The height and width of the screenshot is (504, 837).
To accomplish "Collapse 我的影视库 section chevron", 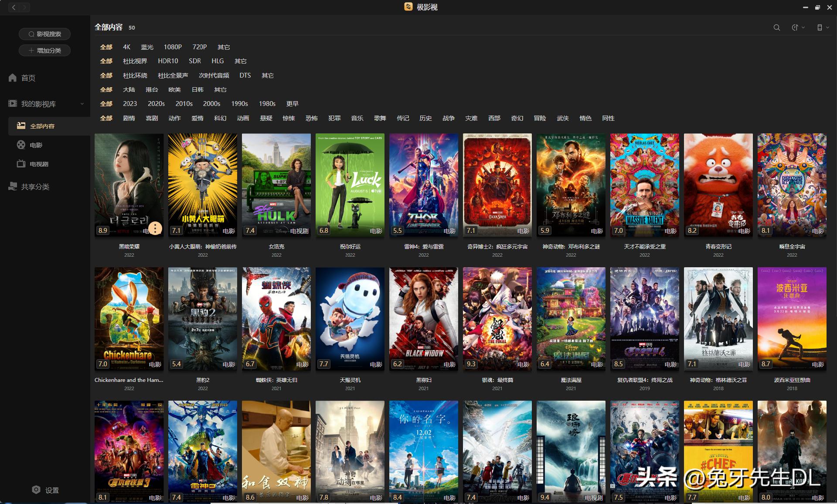I will [82, 104].
